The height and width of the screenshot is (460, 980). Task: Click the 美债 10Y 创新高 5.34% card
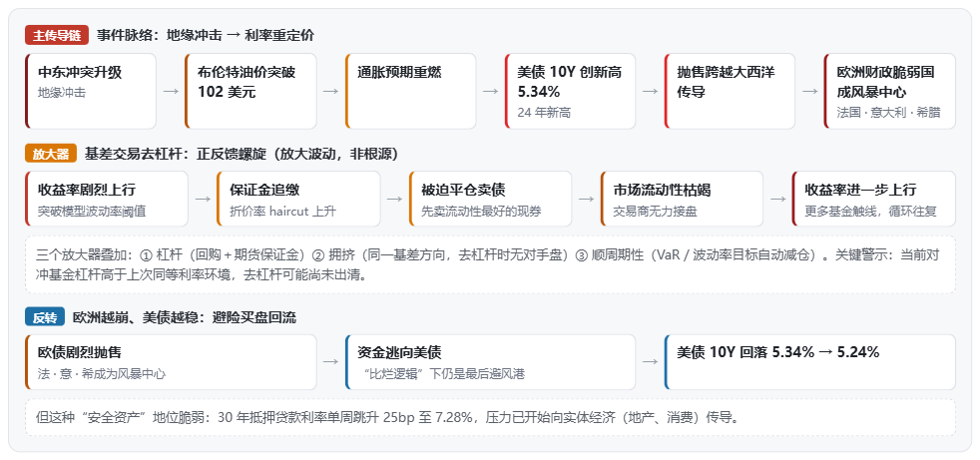571,91
